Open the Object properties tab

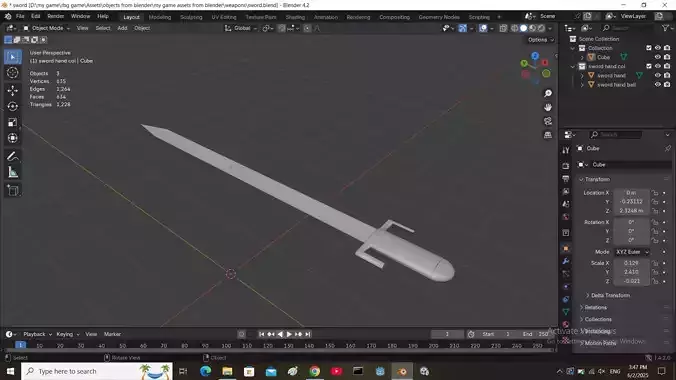566,249
